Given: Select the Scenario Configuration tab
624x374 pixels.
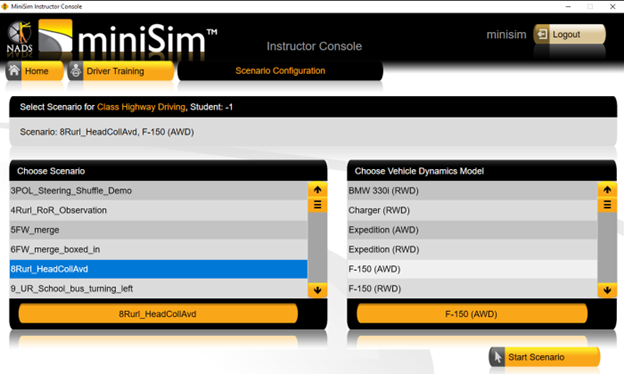Looking at the screenshot, I should [280, 71].
